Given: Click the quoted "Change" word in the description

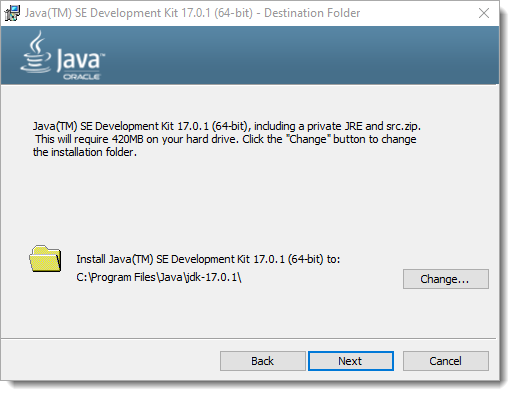Looking at the screenshot, I should [308, 139].
